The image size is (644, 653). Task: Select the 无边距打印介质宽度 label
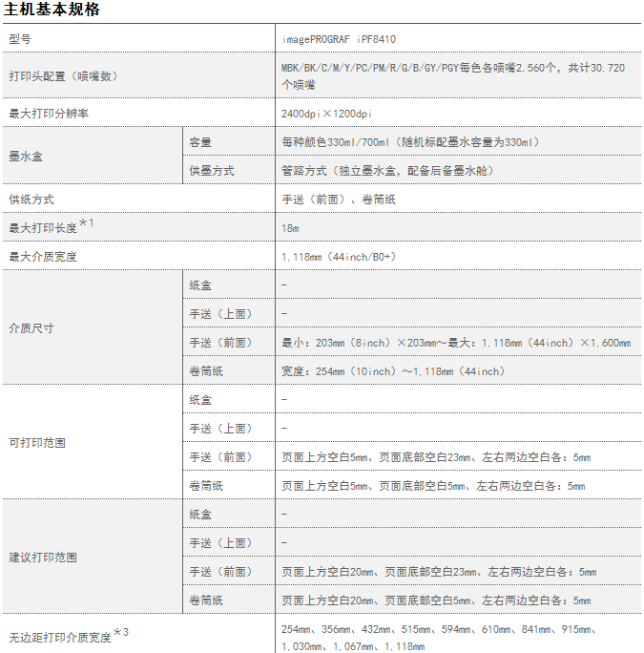click(69, 637)
